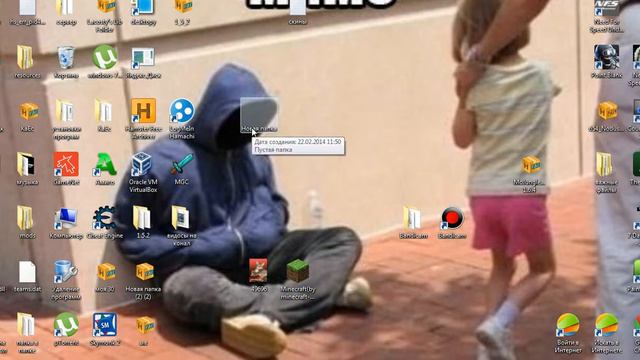Select the 1.5.2 archive in top row

pos(182,12)
